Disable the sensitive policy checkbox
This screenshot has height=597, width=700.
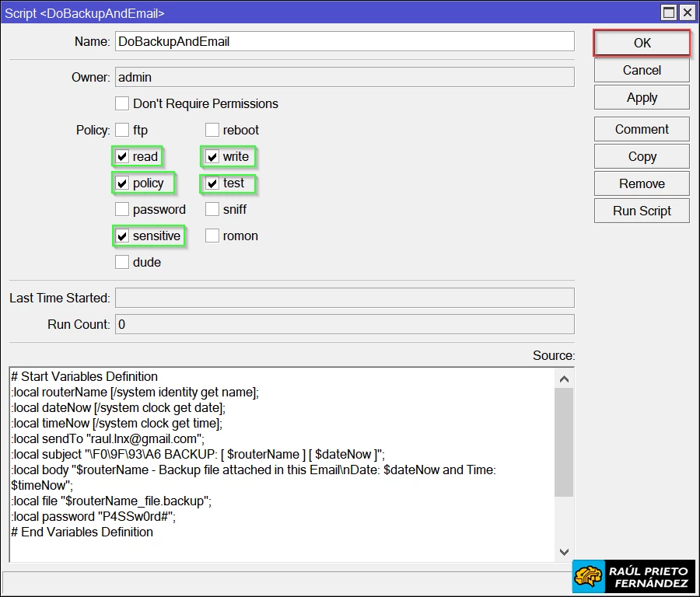click(x=122, y=236)
